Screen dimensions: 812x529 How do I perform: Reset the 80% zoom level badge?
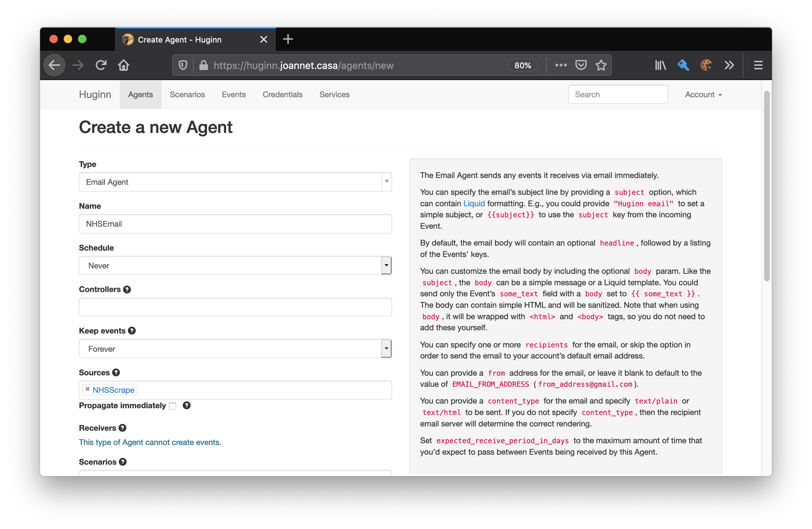[523, 65]
